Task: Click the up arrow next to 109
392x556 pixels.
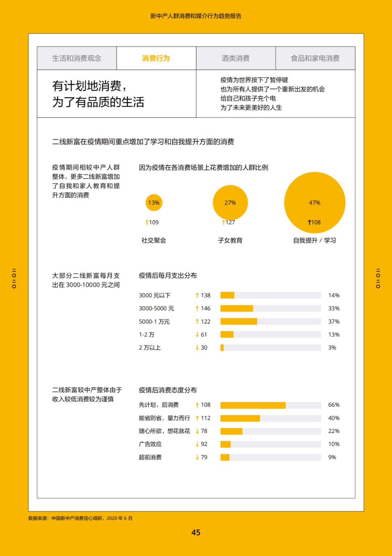Action: tap(147, 222)
